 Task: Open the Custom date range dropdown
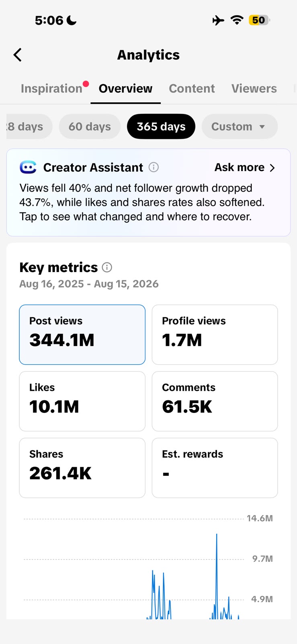240,126
